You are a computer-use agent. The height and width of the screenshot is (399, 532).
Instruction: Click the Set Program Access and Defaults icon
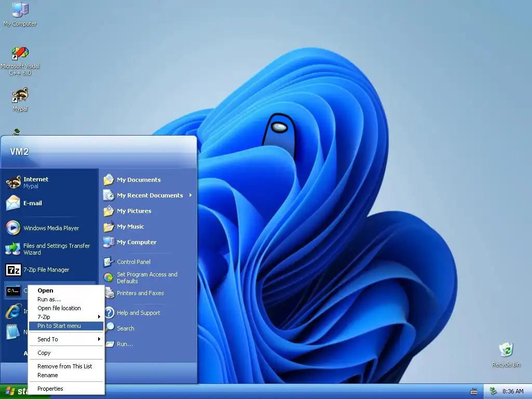pos(109,277)
